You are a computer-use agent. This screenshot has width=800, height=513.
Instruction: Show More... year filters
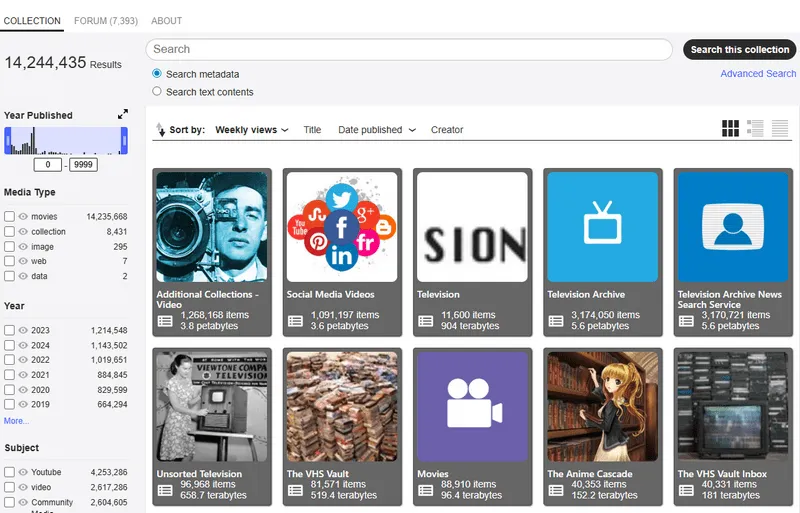16,421
